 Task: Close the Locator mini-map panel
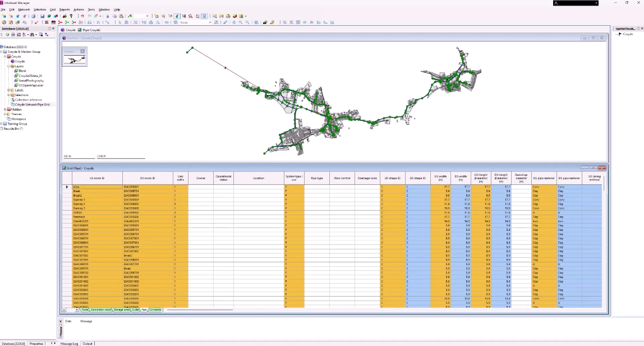point(82,51)
